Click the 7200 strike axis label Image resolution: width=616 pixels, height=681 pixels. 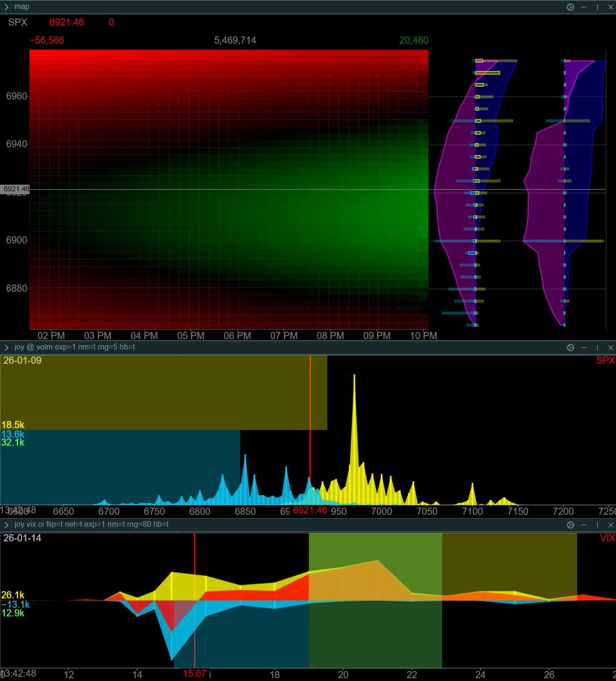click(x=563, y=511)
